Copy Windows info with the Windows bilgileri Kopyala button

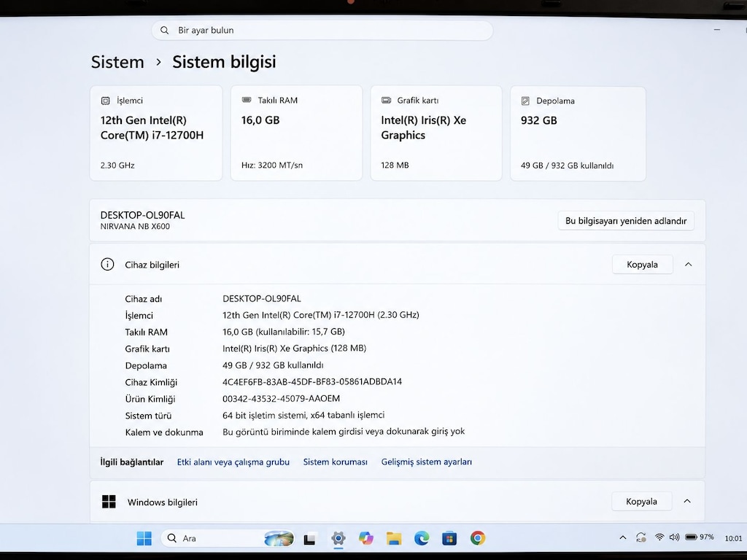click(x=642, y=501)
